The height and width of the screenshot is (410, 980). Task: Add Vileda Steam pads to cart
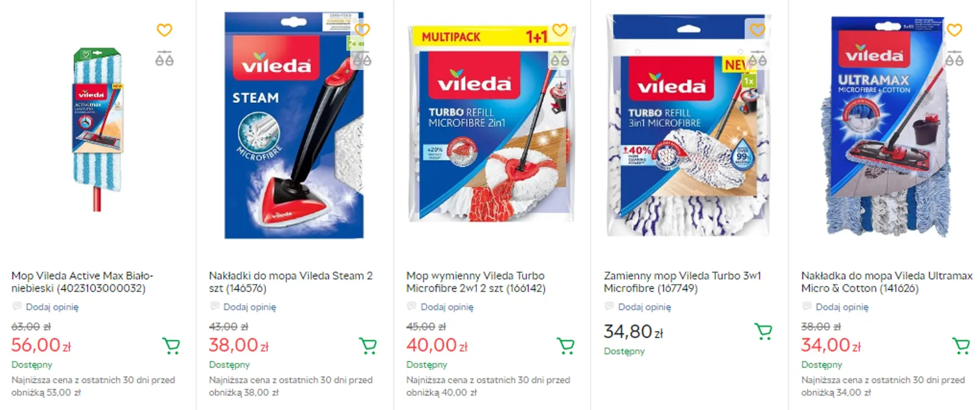(368, 345)
